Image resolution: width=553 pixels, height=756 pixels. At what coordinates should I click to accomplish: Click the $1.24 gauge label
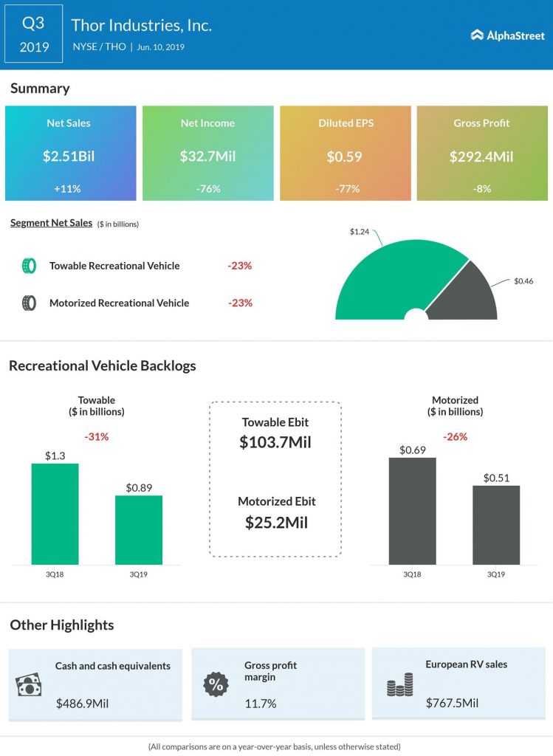(x=359, y=231)
